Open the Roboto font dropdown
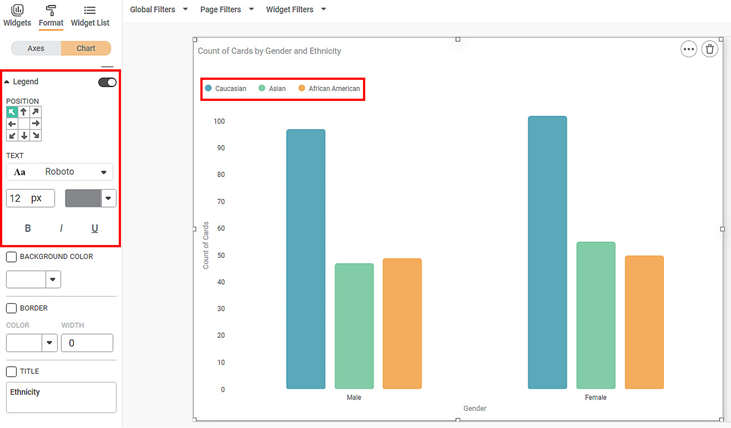This screenshot has width=731, height=428. point(61,172)
